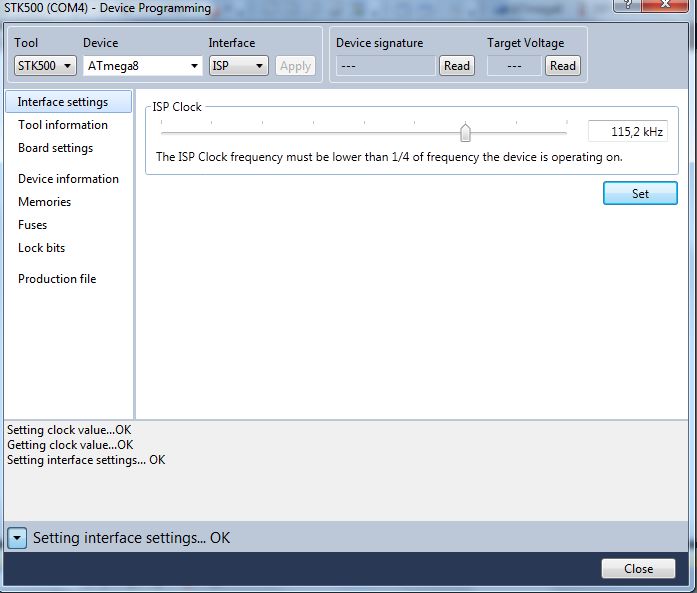Open the Production file page
This screenshot has height=593, width=697.
tap(57, 279)
